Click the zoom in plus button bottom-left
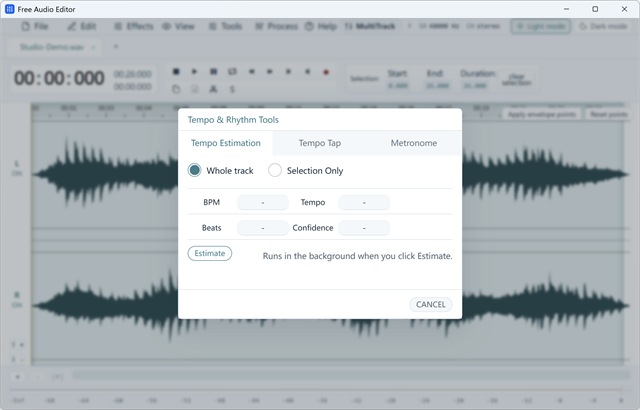 click(18, 377)
